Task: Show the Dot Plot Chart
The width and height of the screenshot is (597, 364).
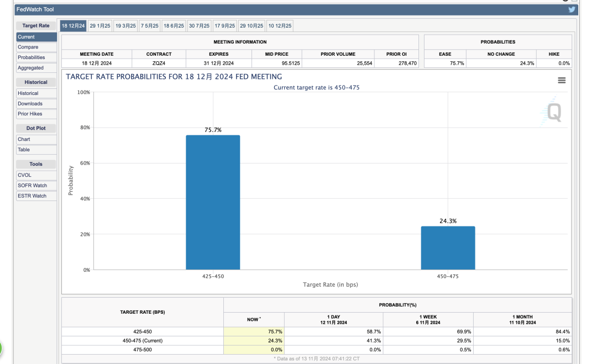Action: tap(36, 139)
